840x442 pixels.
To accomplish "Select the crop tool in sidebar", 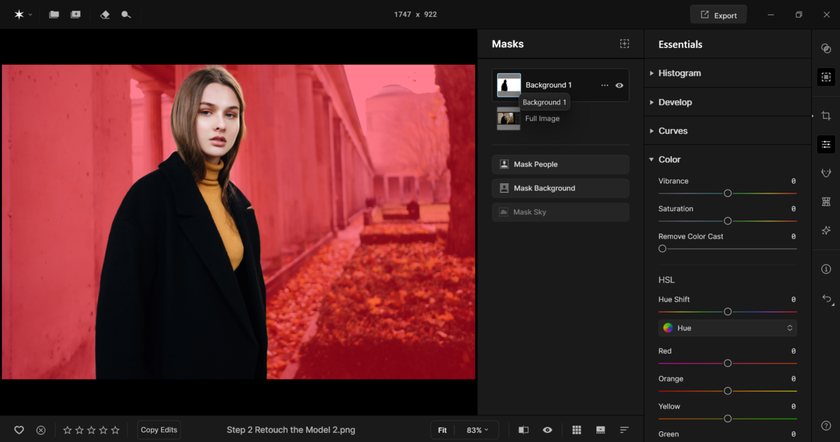I will click(826, 116).
